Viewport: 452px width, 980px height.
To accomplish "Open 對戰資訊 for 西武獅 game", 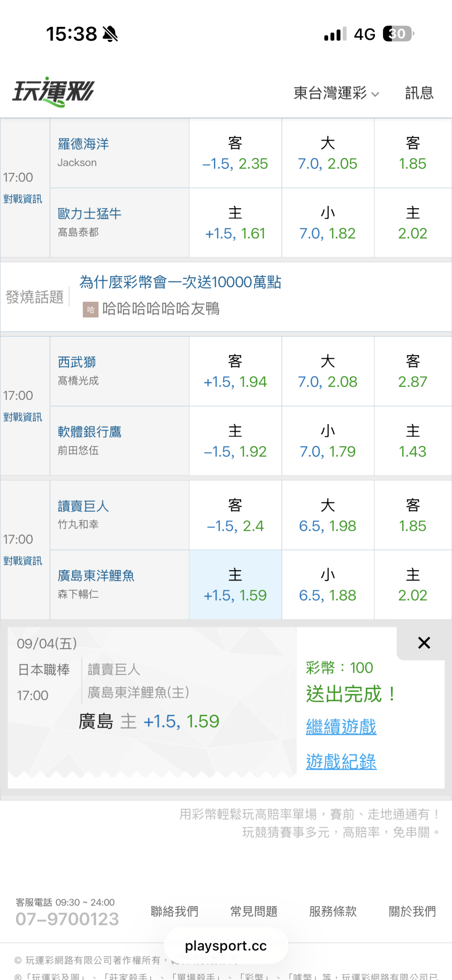I will (x=23, y=417).
